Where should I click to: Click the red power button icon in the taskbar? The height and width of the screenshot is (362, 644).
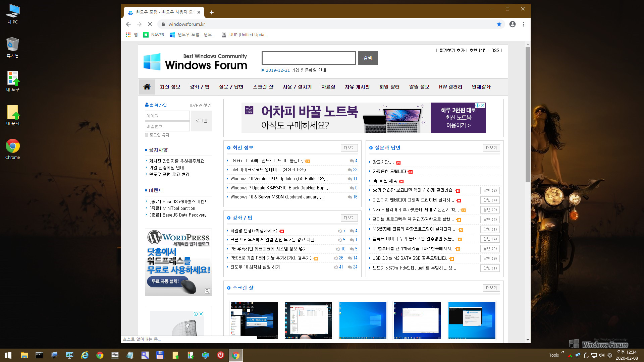(220, 355)
